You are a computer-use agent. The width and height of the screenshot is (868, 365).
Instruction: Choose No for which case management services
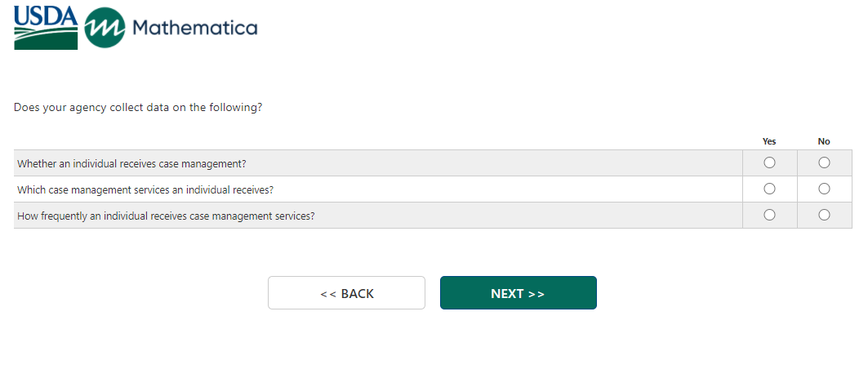[x=824, y=189]
